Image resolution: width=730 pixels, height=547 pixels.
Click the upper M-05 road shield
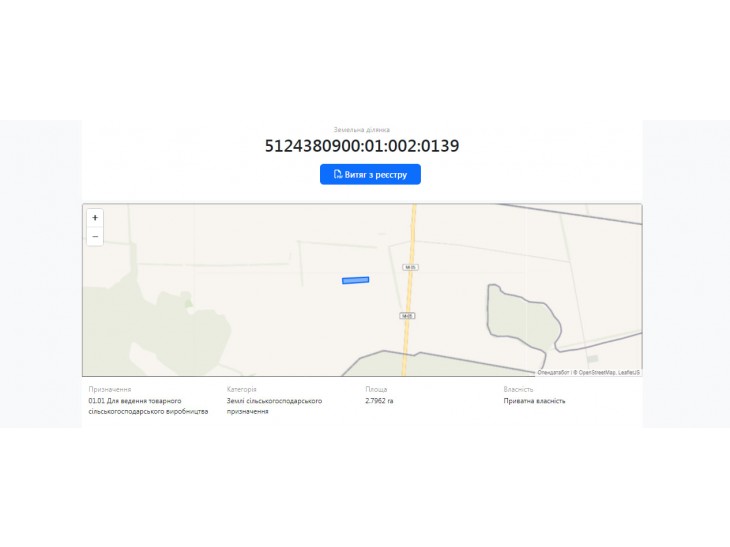pyautogui.click(x=410, y=267)
